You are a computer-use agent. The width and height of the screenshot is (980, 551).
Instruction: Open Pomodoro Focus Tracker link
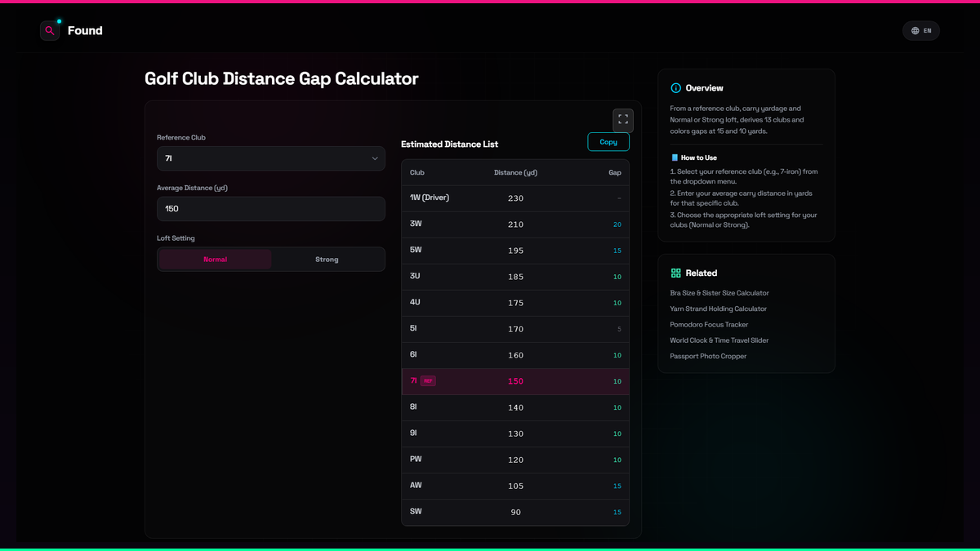tap(709, 325)
